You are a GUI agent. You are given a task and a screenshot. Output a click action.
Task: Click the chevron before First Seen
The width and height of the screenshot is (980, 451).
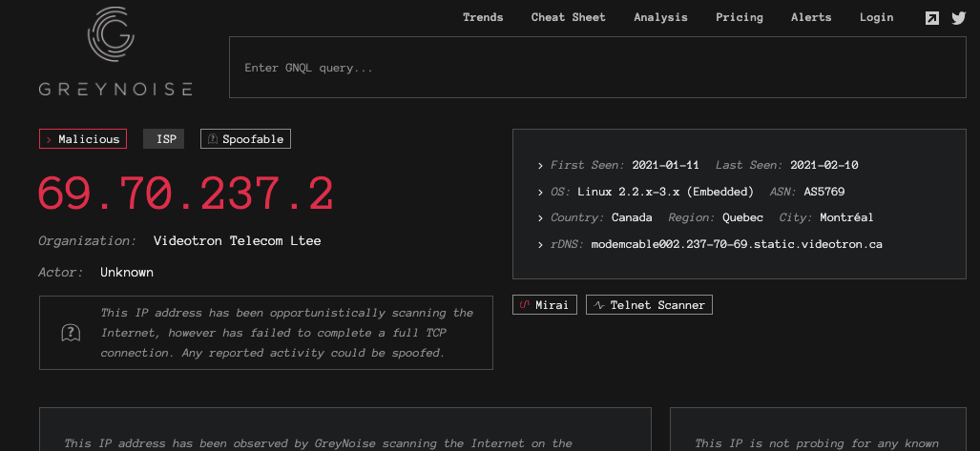point(540,166)
